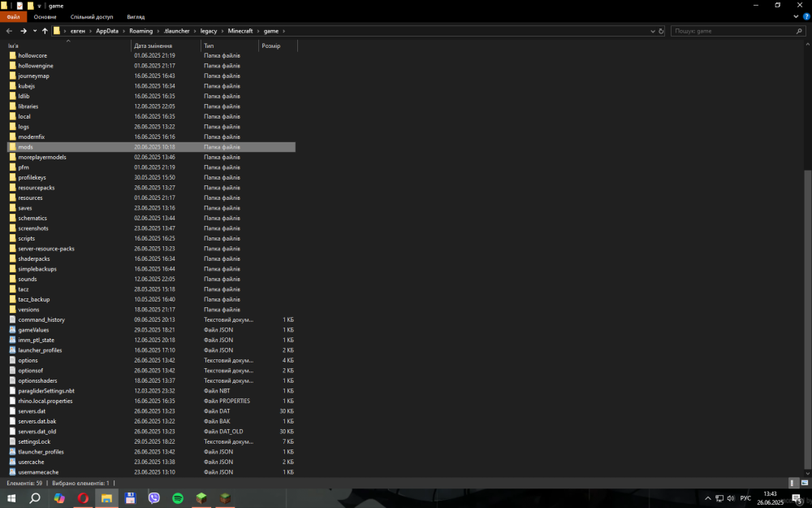Open Explorer help question mark
812x508 pixels.
[806, 16]
